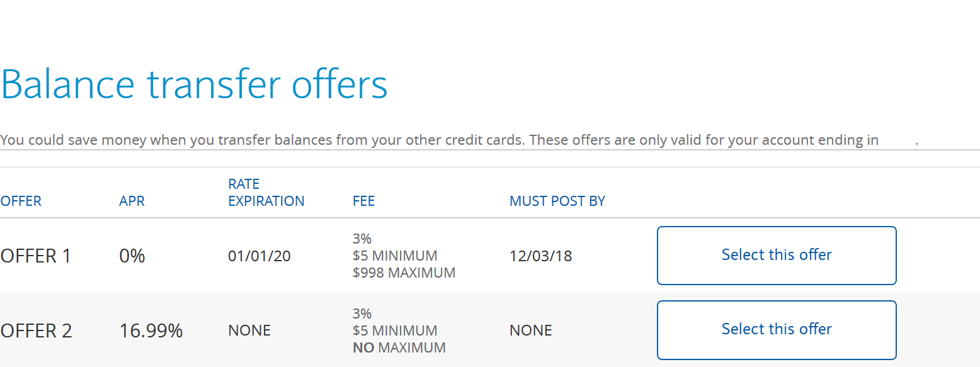
Task: Click the OFFER column header
Action: 21,201
